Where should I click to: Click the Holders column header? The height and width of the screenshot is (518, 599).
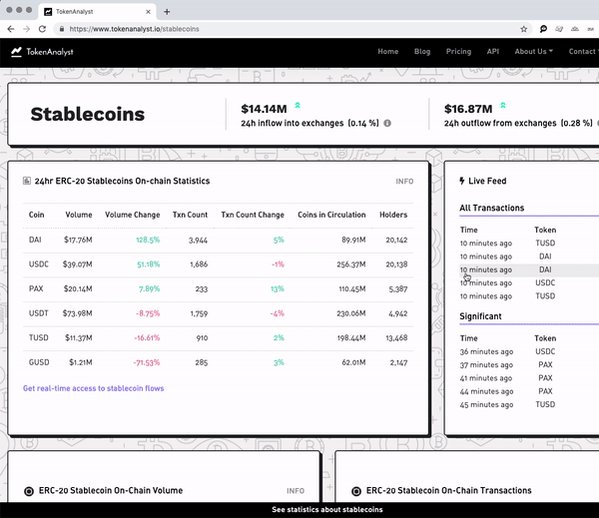click(x=393, y=215)
